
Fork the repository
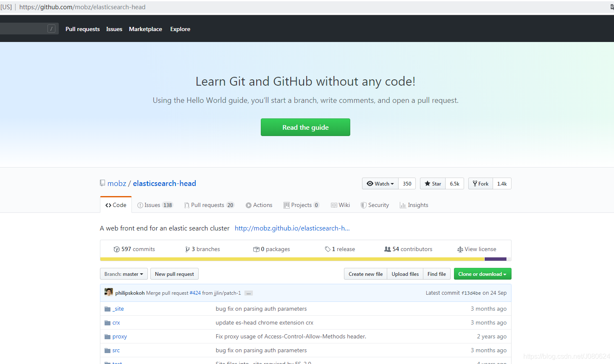click(x=480, y=183)
